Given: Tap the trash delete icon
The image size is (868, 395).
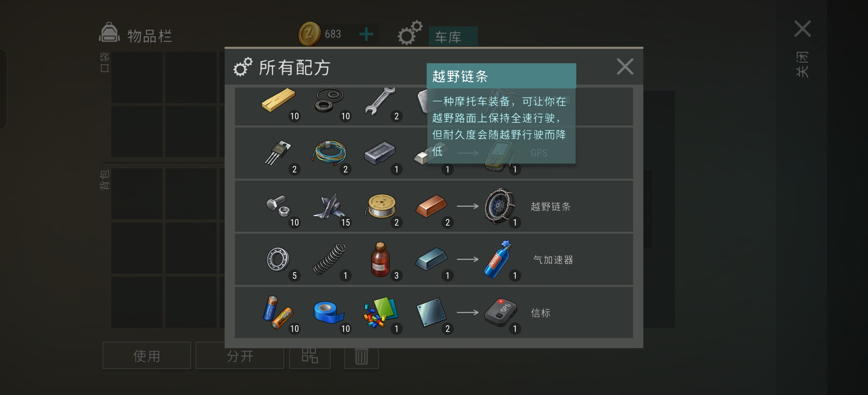Looking at the screenshot, I should click(x=361, y=356).
